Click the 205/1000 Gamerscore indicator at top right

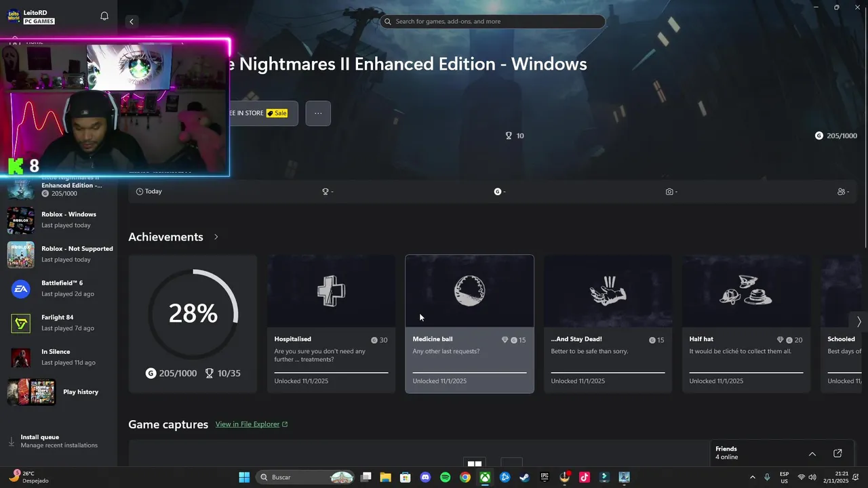click(x=835, y=136)
